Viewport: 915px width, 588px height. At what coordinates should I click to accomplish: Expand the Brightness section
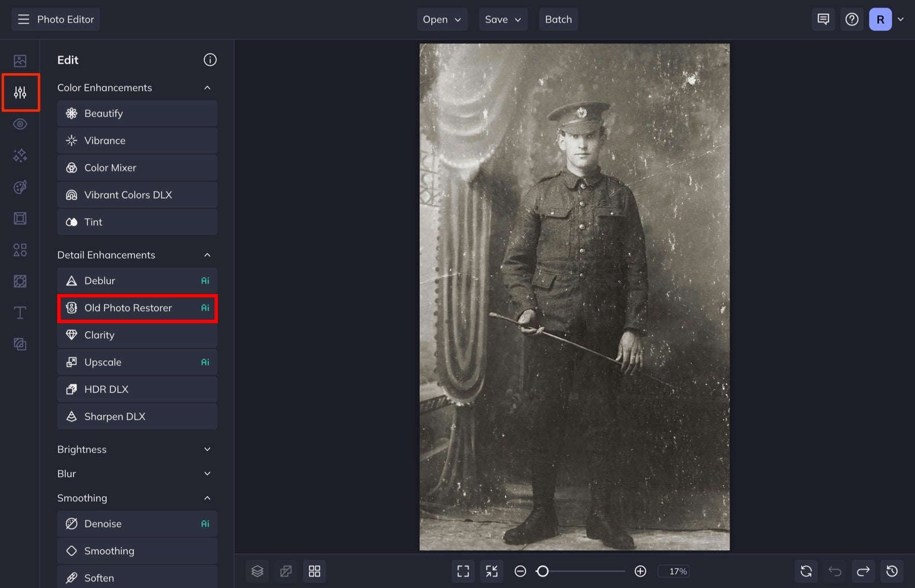click(207, 449)
